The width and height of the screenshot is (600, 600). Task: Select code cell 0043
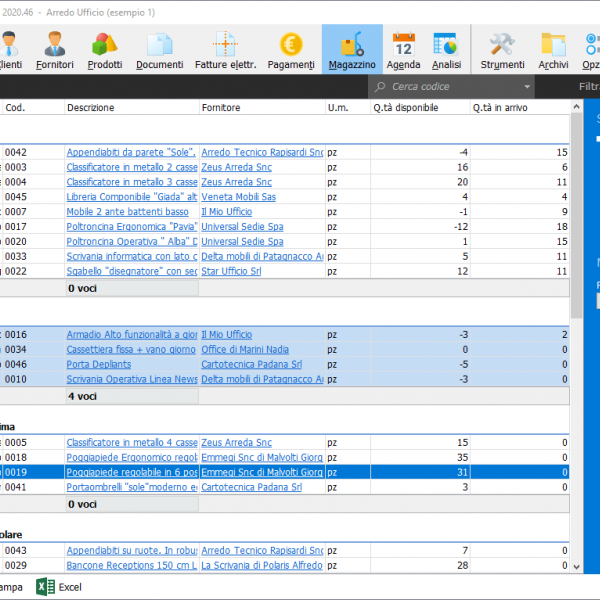16,551
